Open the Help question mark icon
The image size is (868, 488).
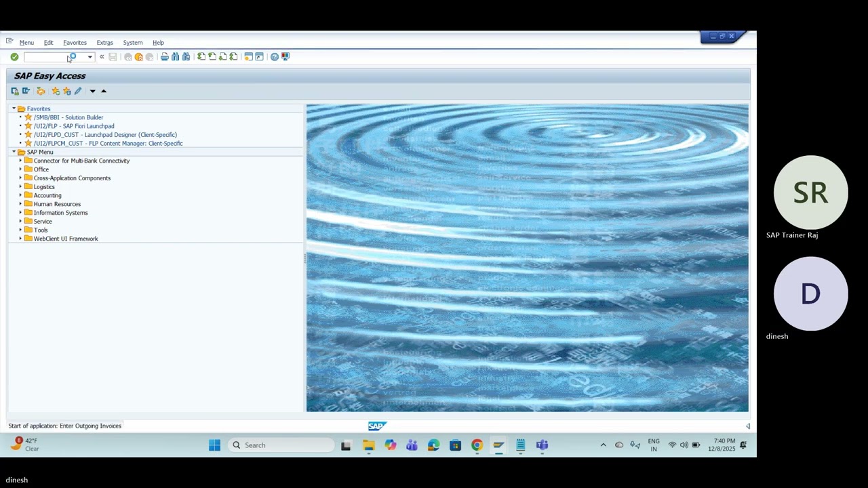tap(275, 57)
